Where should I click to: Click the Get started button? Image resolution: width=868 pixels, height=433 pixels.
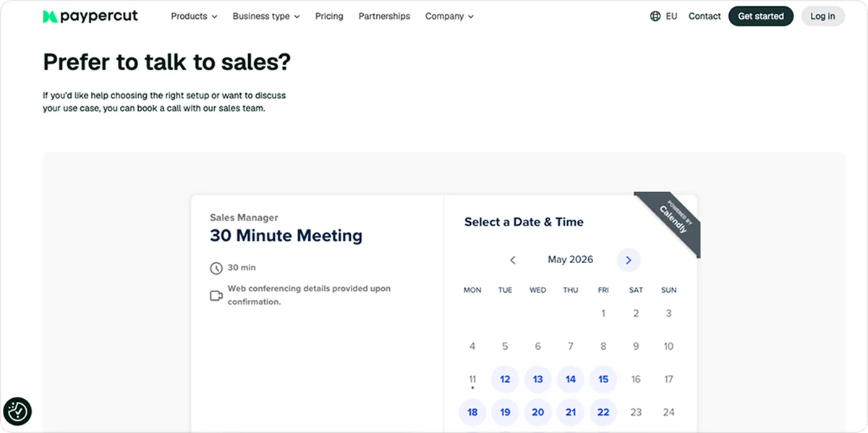(761, 16)
